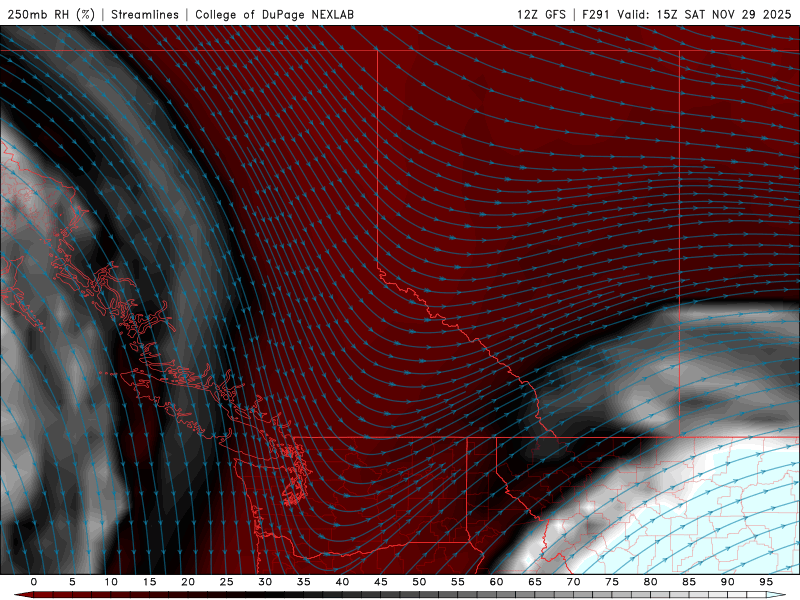Click the "80" value on color scale
Screen dimensions: 800x600
(650, 582)
